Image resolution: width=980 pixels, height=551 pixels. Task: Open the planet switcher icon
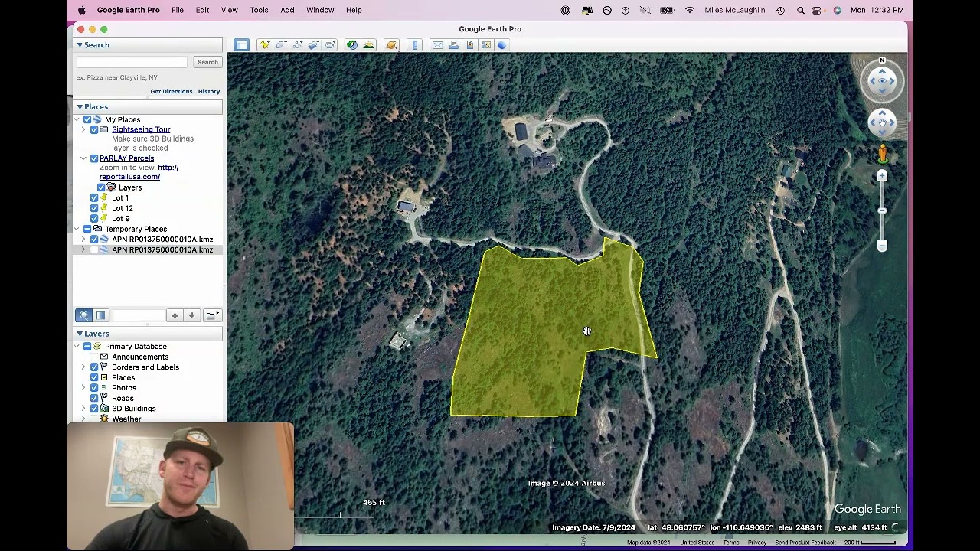(391, 45)
